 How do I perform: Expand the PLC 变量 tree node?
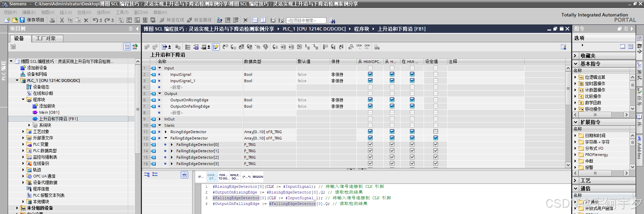click(23, 144)
